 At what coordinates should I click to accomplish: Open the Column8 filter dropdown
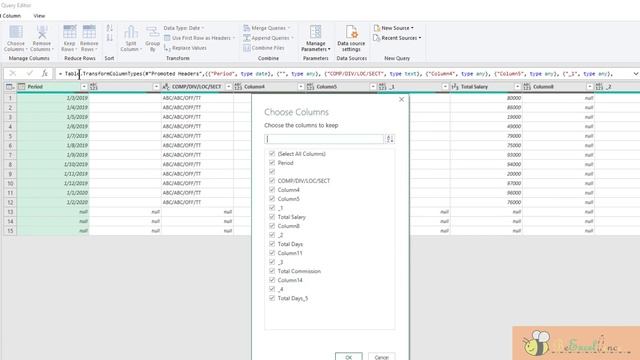[x=589, y=87]
